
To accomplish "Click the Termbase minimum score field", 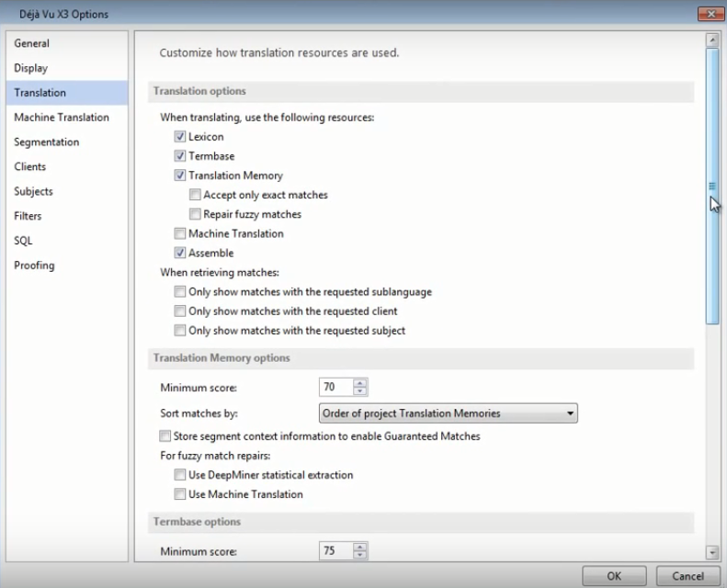I will point(336,550).
